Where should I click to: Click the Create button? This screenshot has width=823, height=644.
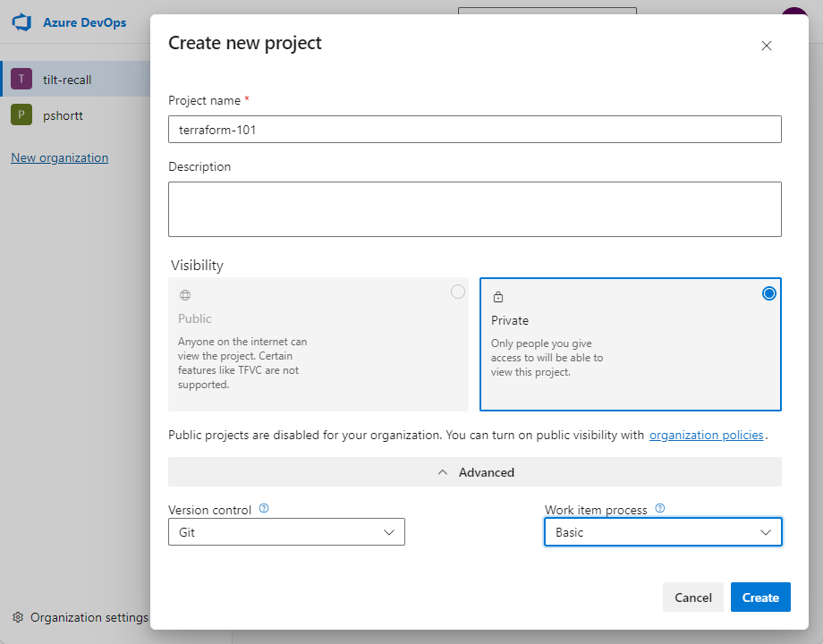tap(759, 597)
